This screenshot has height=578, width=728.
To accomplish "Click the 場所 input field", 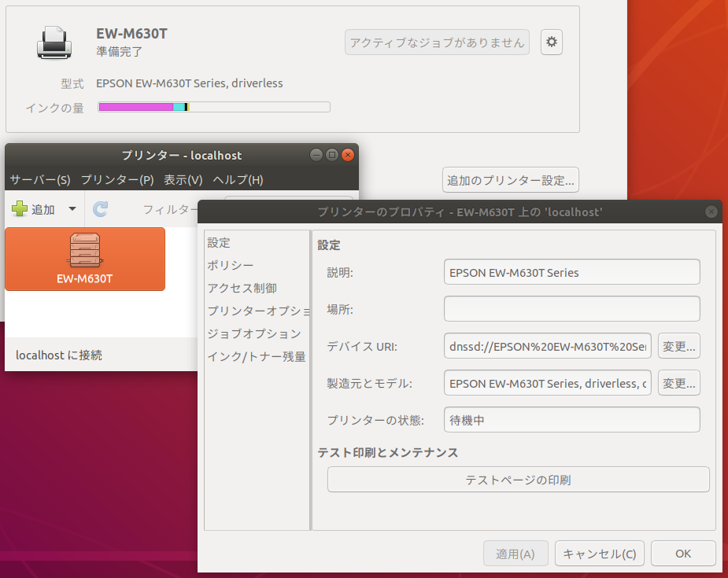I will tap(571, 308).
